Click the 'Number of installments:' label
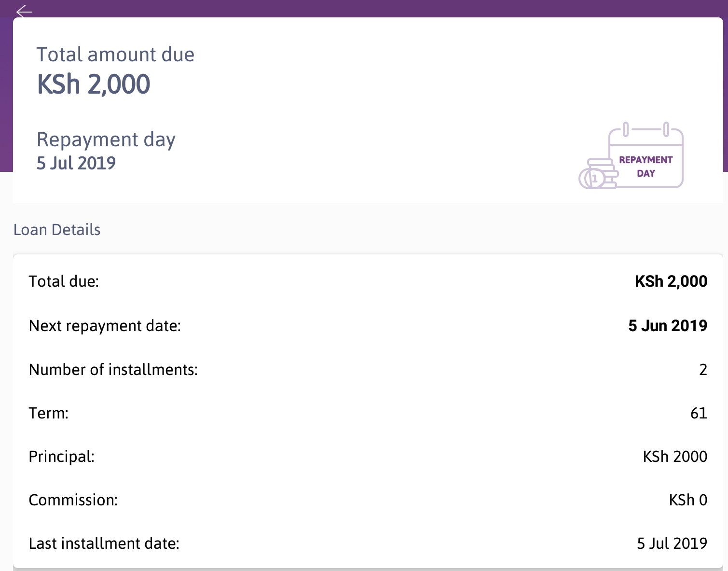This screenshot has width=728, height=571. point(113,370)
